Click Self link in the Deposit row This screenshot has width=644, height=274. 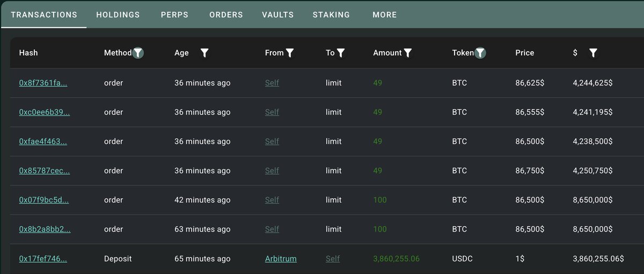point(333,259)
